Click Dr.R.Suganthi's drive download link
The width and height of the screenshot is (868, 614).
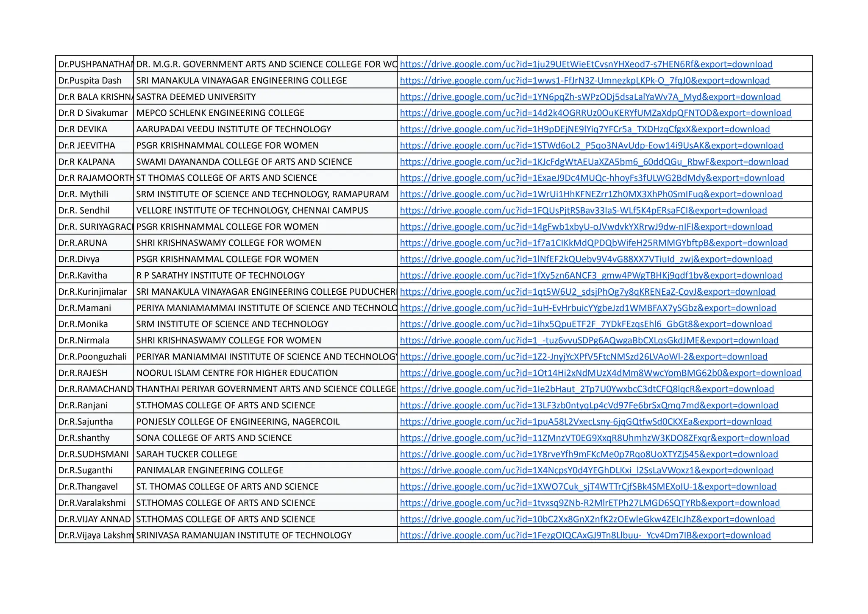[586, 471]
